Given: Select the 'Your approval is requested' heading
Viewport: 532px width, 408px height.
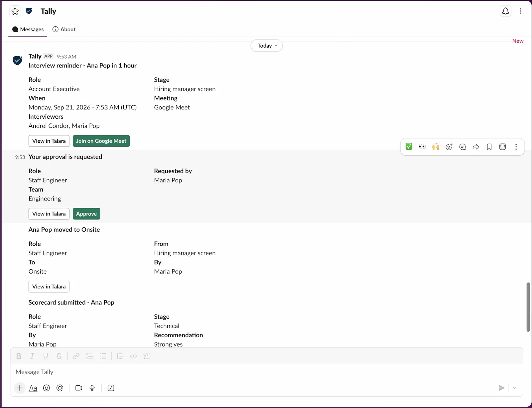Looking at the screenshot, I should point(65,157).
